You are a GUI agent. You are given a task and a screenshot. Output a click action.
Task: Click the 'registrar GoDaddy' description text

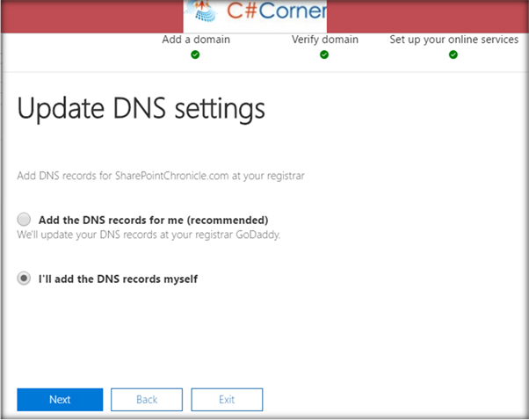click(149, 235)
